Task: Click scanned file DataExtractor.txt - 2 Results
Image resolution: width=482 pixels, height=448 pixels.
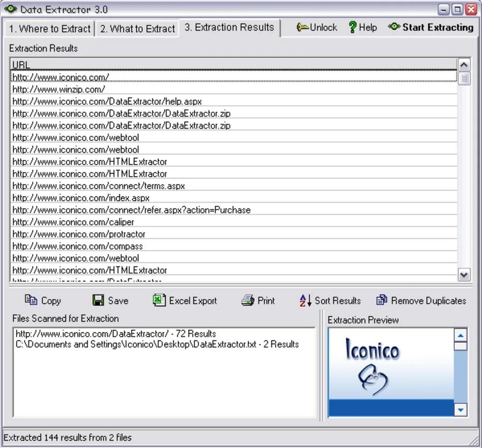Action: point(157,344)
